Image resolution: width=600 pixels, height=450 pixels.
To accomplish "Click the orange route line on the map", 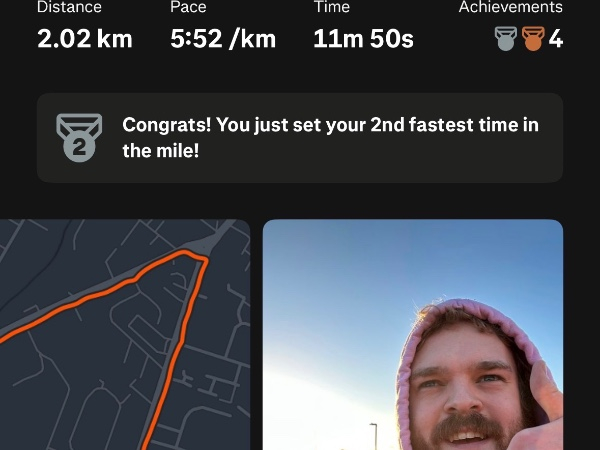I will (x=174, y=356).
